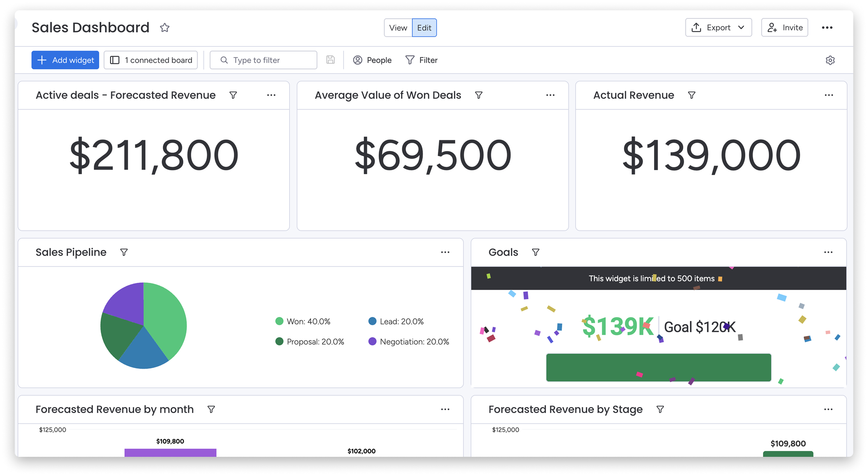Click Average Value of Won Deals title
Image resolution: width=868 pixels, height=476 pixels.
coord(388,95)
